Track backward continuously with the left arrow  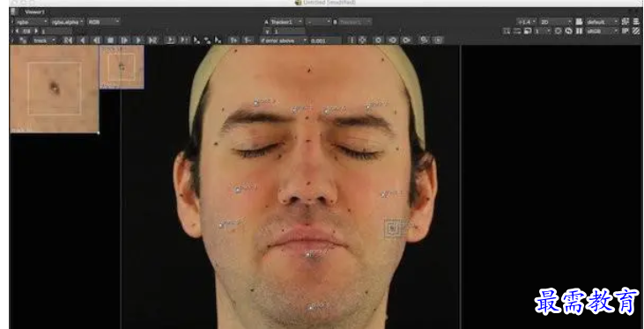click(83, 40)
